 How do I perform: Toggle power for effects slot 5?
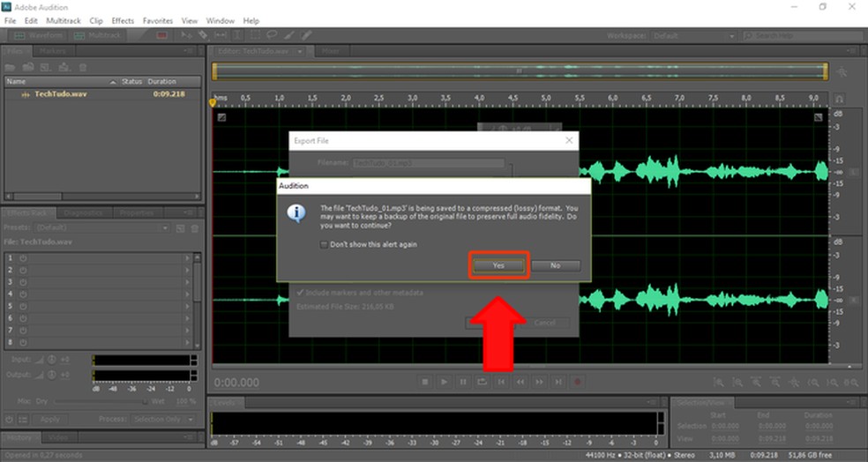(22, 306)
